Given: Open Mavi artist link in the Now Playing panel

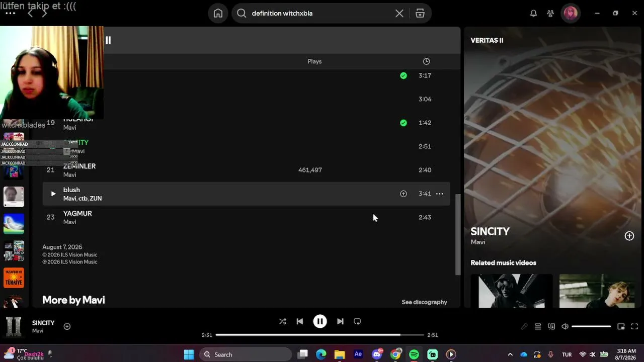Looking at the screenshot, I should [x=478, y=242].
